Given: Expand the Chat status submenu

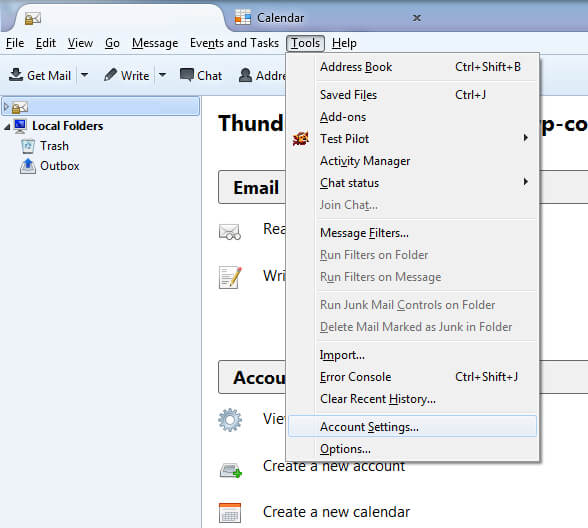Looking at the screenshot, I should [x=526, y=182].
